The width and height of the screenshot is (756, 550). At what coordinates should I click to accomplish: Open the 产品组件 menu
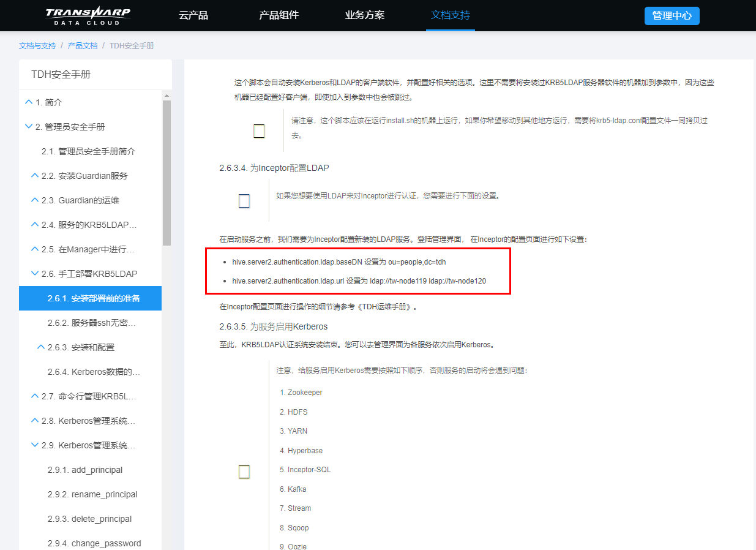[279, 15]
